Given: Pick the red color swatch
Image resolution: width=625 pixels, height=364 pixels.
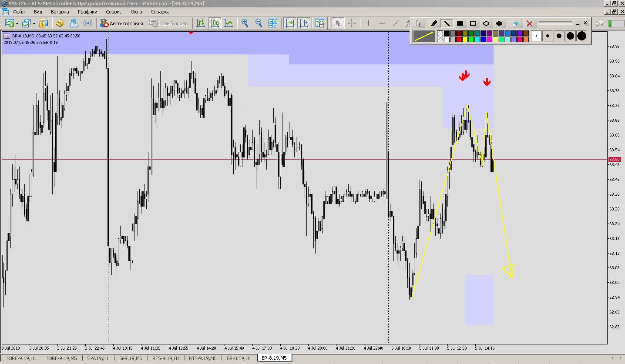Looking at the screenshot, I should click(x=459, y=39).
